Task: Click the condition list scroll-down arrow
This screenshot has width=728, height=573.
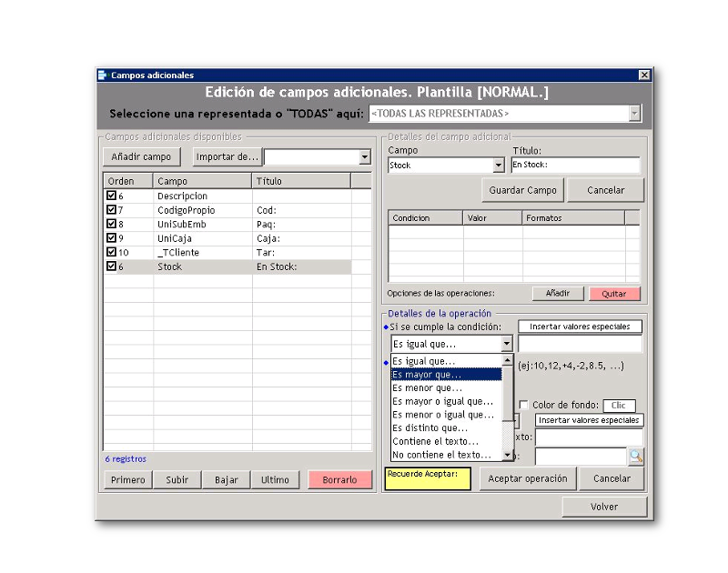Action: point(508,455)
